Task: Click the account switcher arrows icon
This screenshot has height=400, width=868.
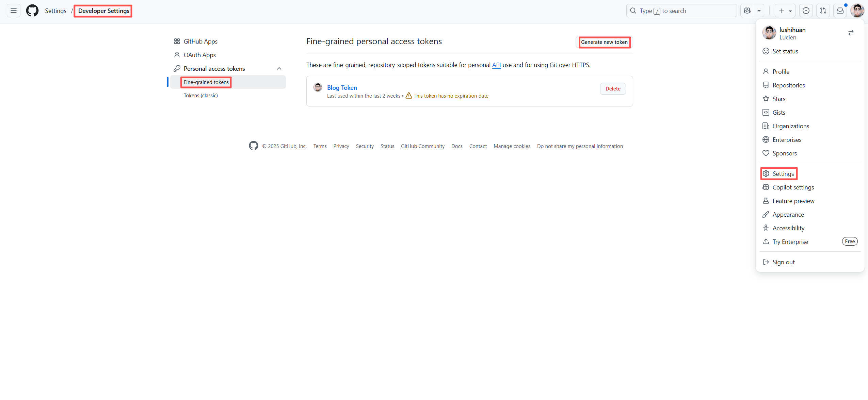Action: (x=851, y=33)
